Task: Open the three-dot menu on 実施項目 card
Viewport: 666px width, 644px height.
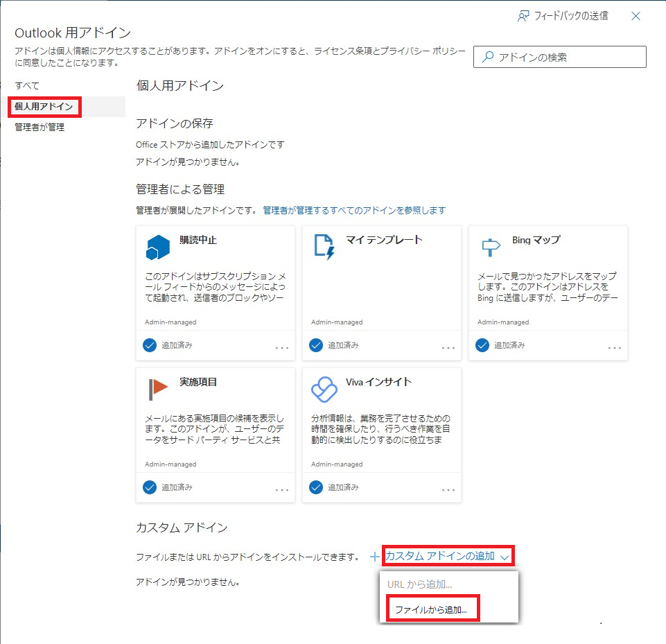Action: (x=282, y=489)
